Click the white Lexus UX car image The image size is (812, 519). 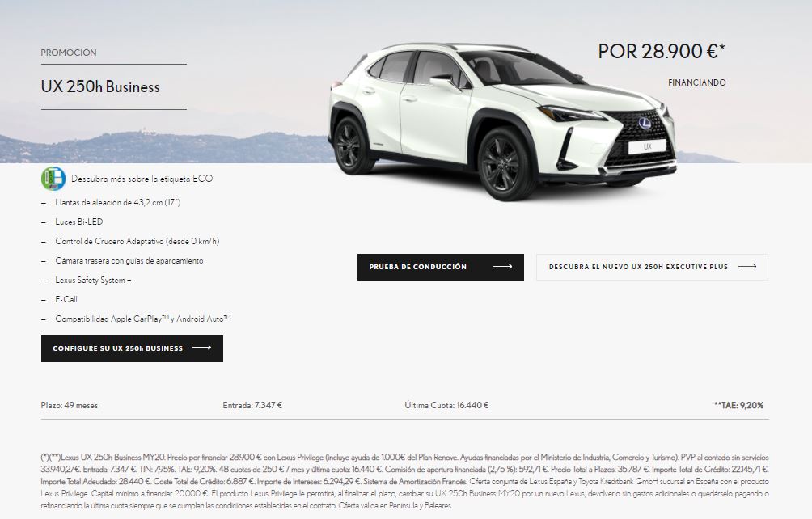[502, 121]
